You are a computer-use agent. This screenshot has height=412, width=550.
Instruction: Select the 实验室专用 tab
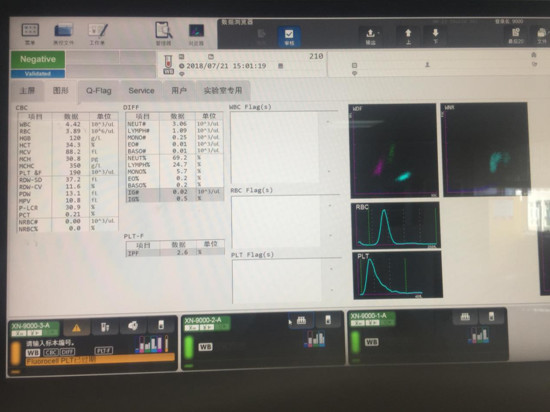[223, 90]
